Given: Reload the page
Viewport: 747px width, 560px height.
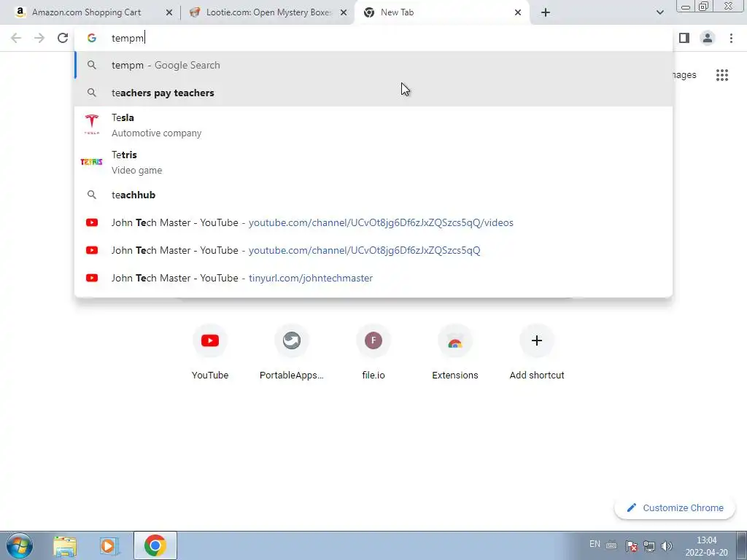Looking at the screenshot, I should (63, 38).
